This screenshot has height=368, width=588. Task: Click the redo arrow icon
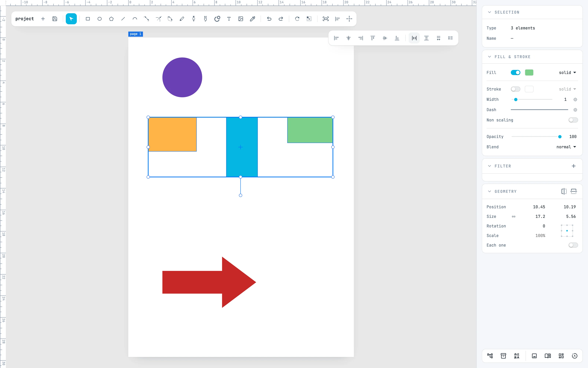pos(281,19)
